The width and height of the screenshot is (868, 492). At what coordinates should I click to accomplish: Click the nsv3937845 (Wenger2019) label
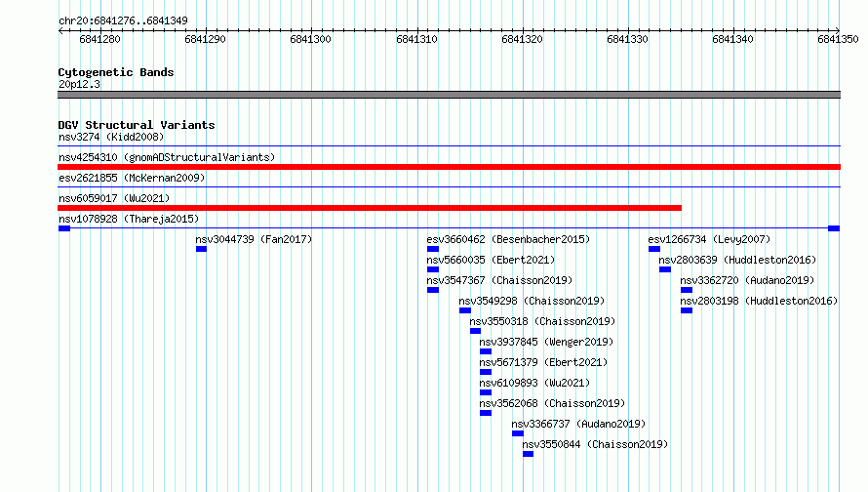546,342
